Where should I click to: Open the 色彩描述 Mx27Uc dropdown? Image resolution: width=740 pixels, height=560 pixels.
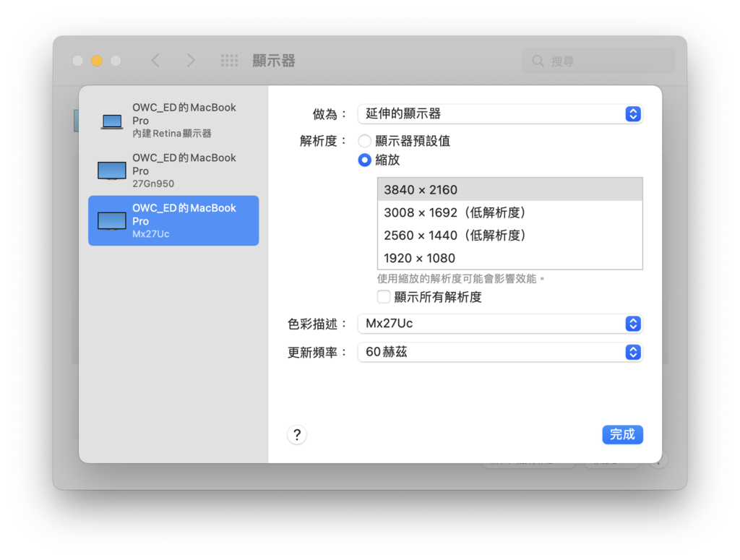[500, 324]
